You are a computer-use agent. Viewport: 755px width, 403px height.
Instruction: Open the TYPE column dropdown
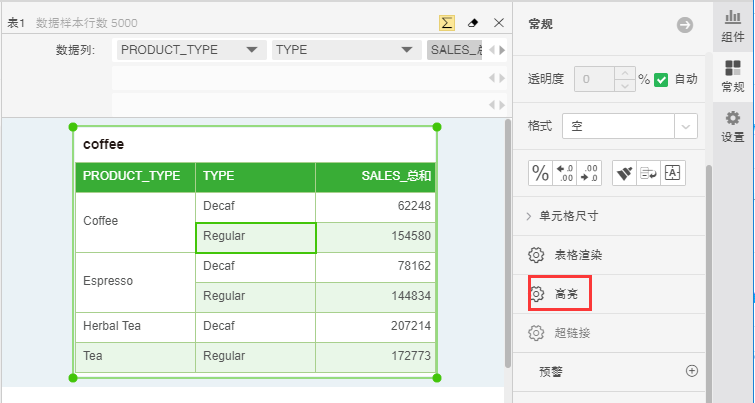click(406, 50)
